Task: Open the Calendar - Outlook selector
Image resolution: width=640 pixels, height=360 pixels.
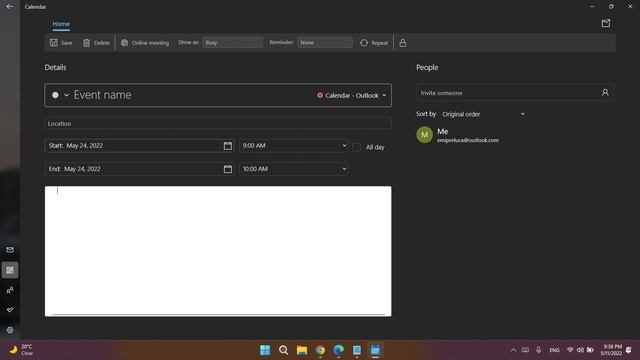Action: click(351, 96)
